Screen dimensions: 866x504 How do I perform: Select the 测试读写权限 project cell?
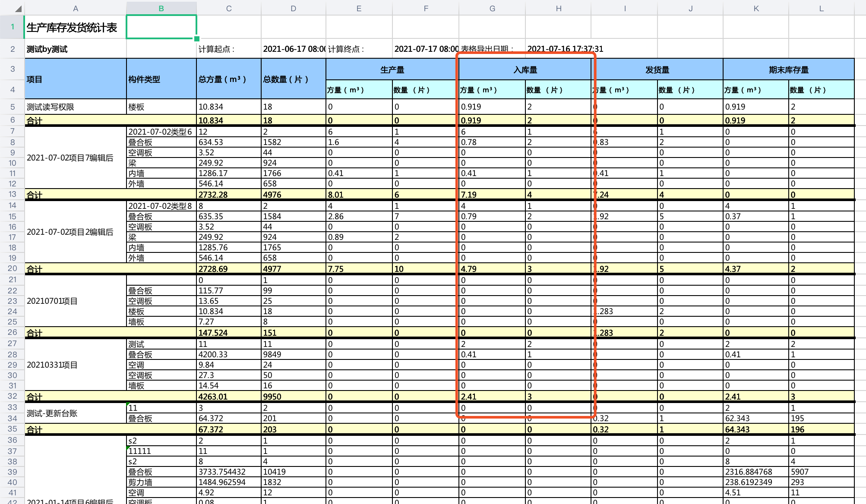76,107
